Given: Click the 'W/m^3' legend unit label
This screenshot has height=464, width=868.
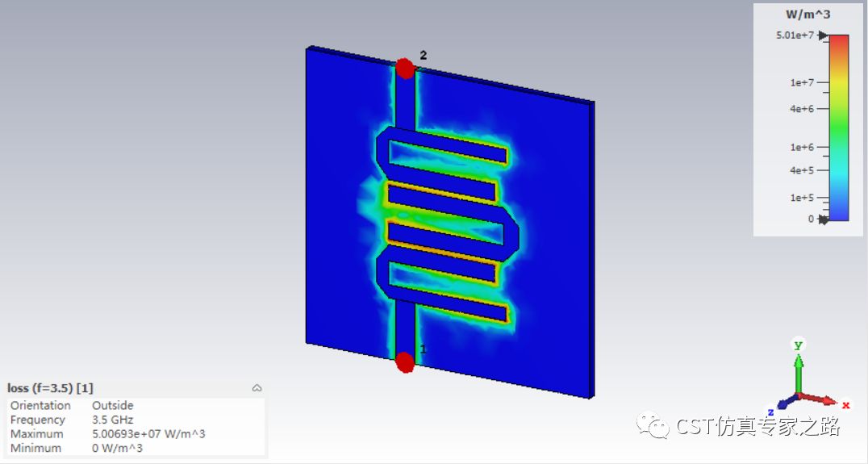Looking at the screenshot, I should click(x=807, y=15).
